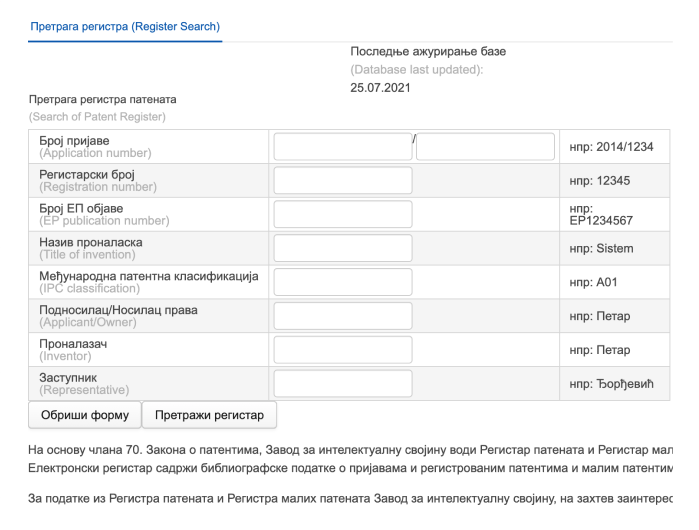The image size is (699, 530).
Task: Click the Заступник row label
Action: tap(70, 378)
